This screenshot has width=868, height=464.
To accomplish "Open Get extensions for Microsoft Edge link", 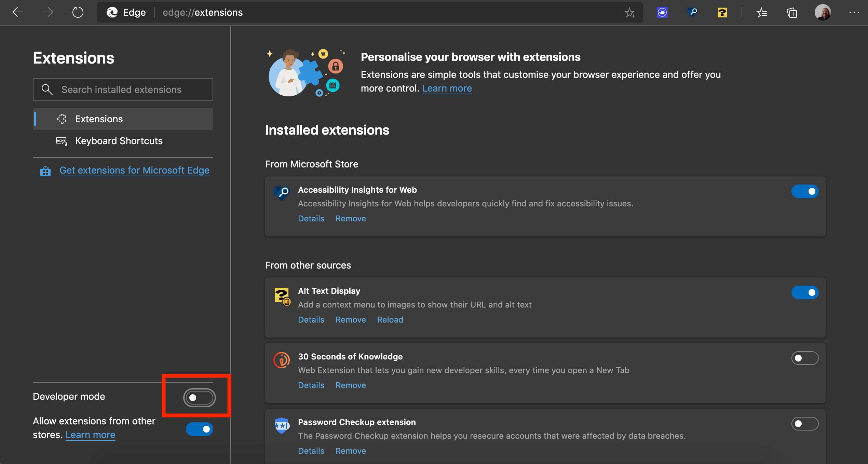I will click(x=134, y=170).
